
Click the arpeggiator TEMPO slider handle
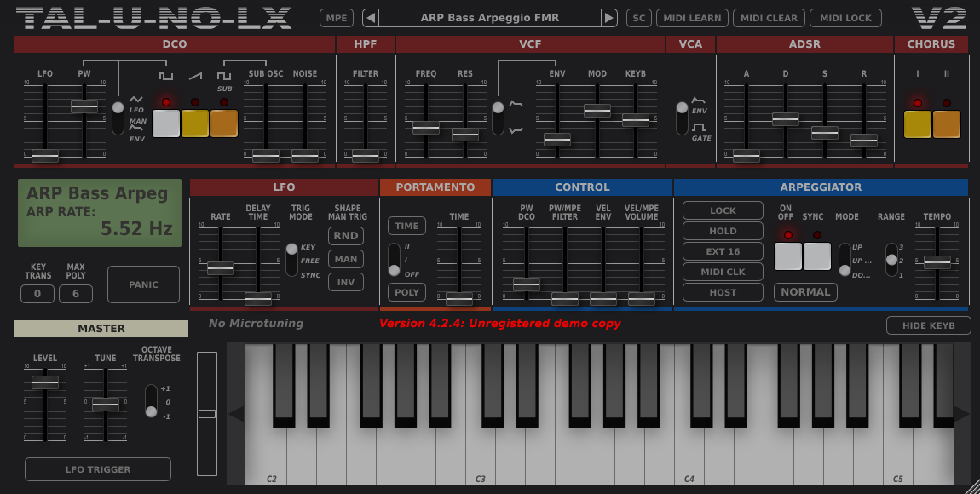[937, 262]
